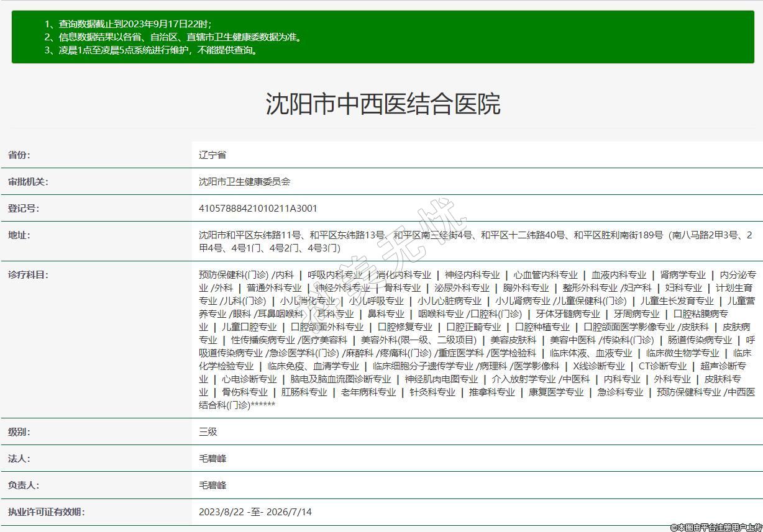763x532 pixels.
Task: Click the 三级 level value
Action: [208, 432]
